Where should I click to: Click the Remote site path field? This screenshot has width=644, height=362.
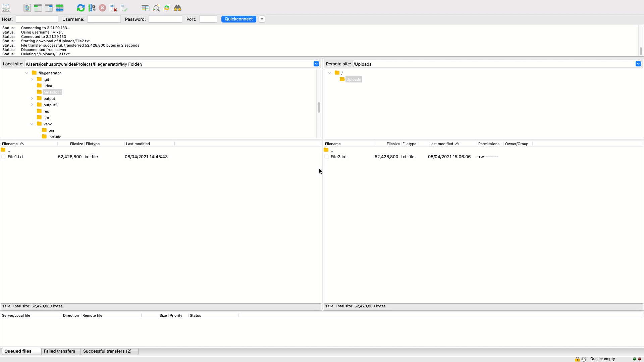[x=493, y=64]
